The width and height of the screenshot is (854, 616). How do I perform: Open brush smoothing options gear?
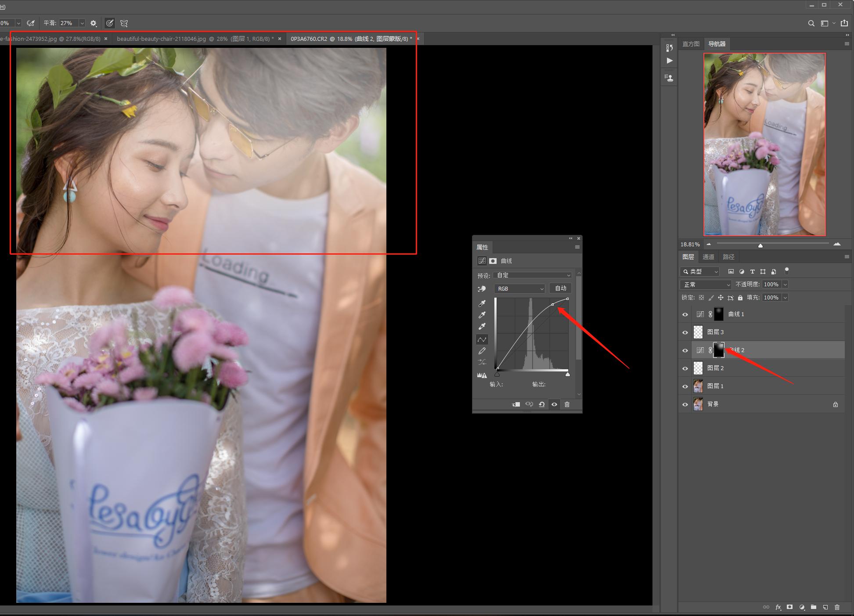(x=94, y=23)
